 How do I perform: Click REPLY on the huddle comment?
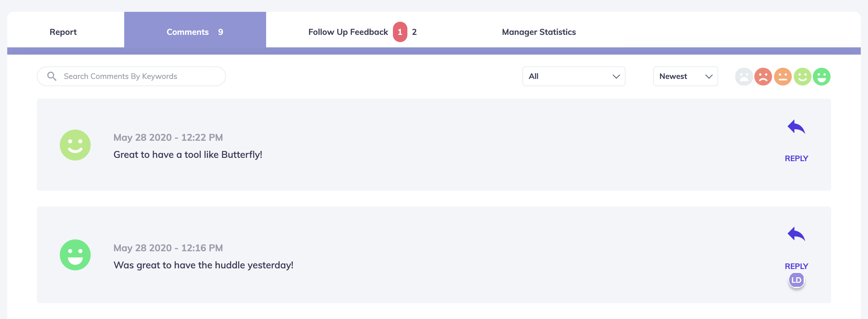click(796, 266)
